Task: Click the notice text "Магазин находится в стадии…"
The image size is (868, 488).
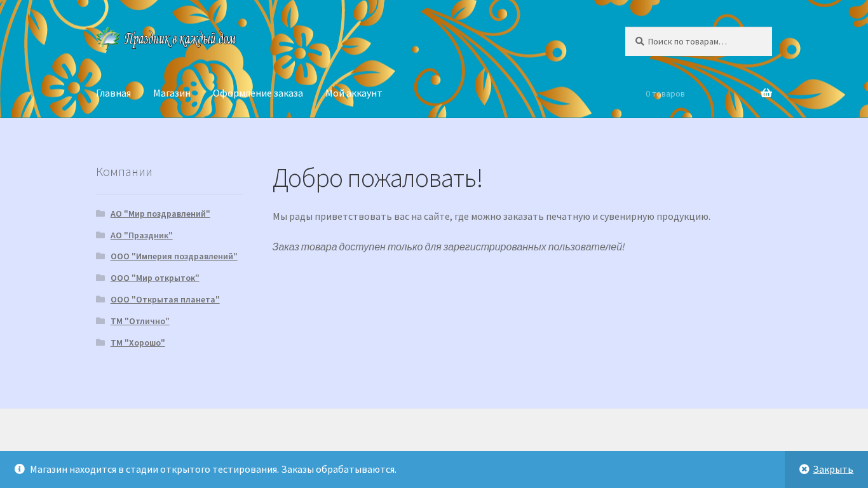Action: click(213, 469)
